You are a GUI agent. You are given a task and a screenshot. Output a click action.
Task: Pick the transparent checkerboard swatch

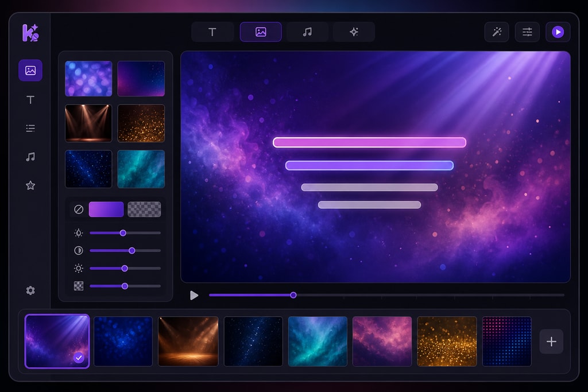144,209
